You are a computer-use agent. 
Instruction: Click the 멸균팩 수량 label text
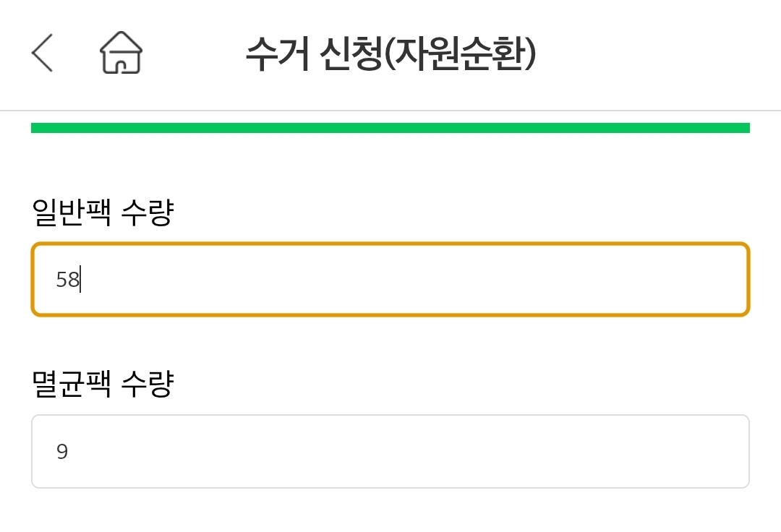pyautogui.click(x=103, y=385)
